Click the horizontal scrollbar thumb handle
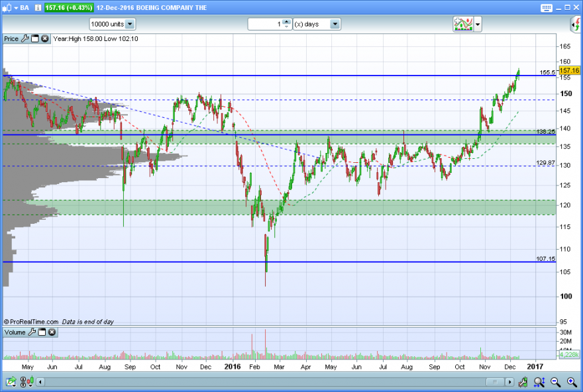 tap(495, 382)
